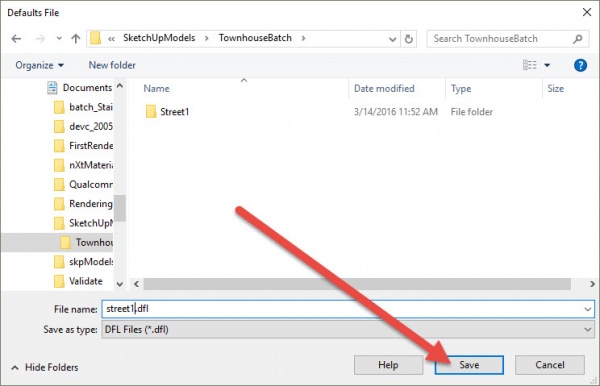Click navigation tree scrollbar thumb
Viewport: 600px width, 386px height.
(120, 208)
